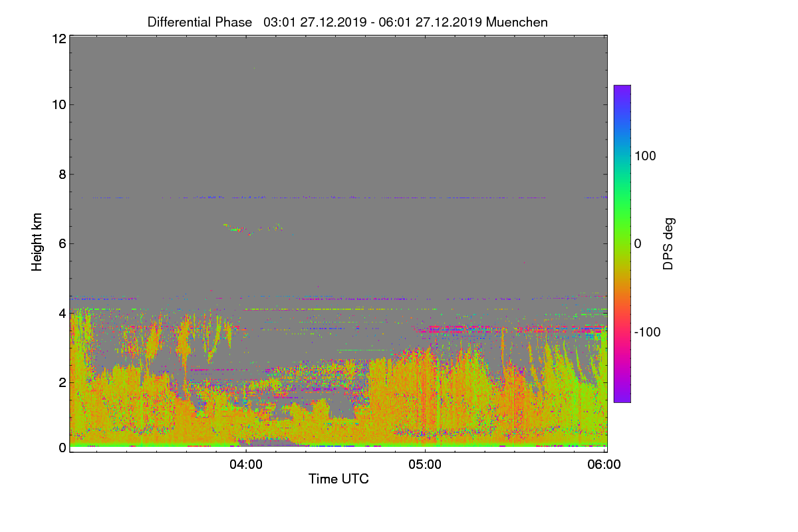Viewport: 798px width, 532px height.
Task: Click the 04:00 time axis label
Action: [x=246, y=465]
